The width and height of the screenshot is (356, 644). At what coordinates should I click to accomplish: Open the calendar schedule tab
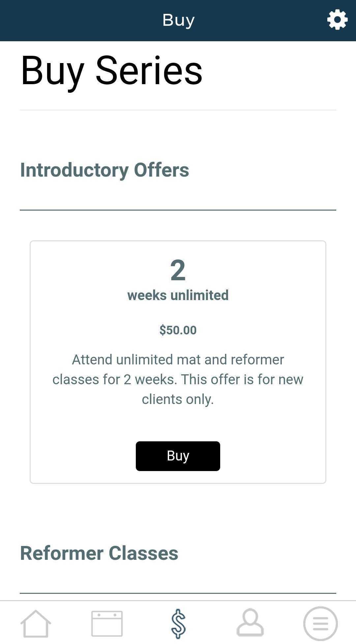point(107,624)
